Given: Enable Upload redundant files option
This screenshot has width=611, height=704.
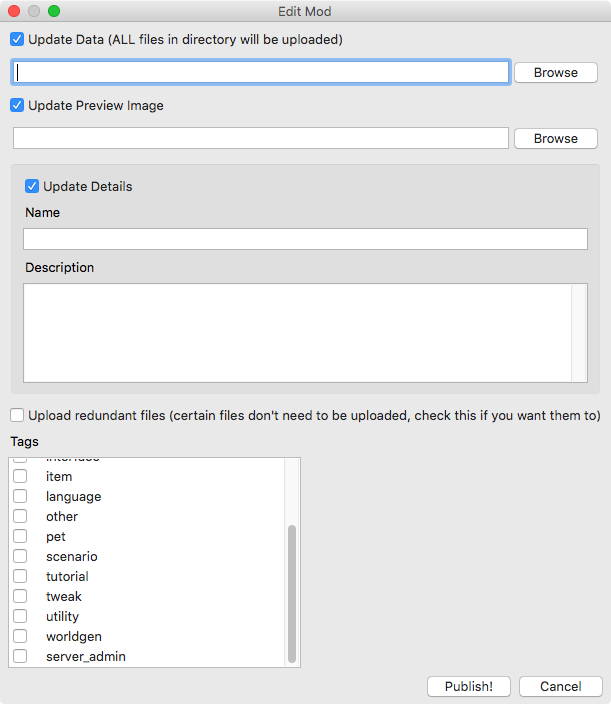Looking at the screenshot, I should tap(17, 415).
